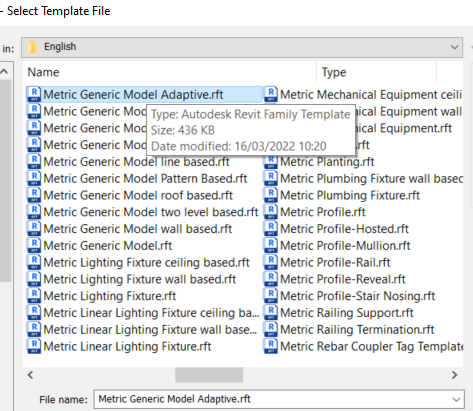The image size is (473, 411).
Task: Click the icon of Metric Lighting Fixture ceiling based.rft
Action: point(34,262)
